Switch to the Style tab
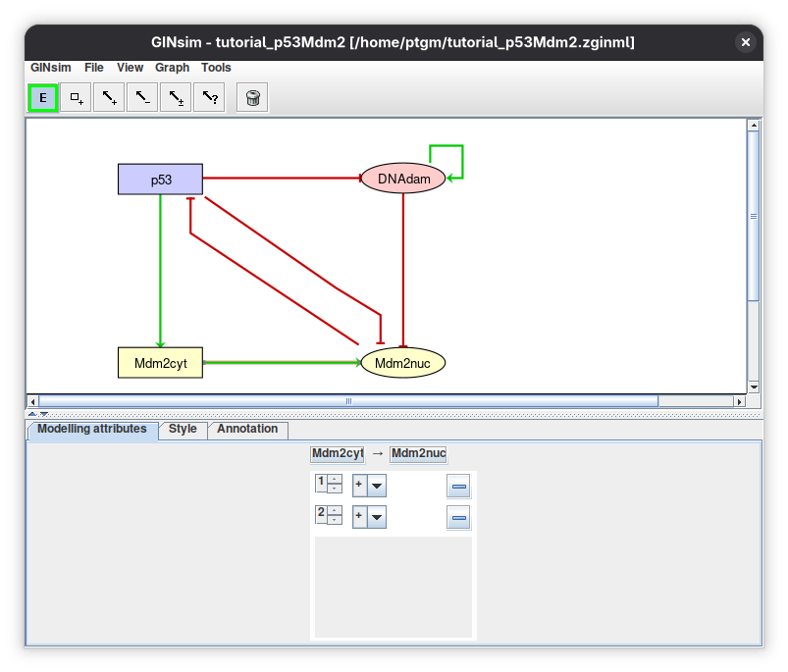Screen dimensions: 788x672 [x=183, y=429]
